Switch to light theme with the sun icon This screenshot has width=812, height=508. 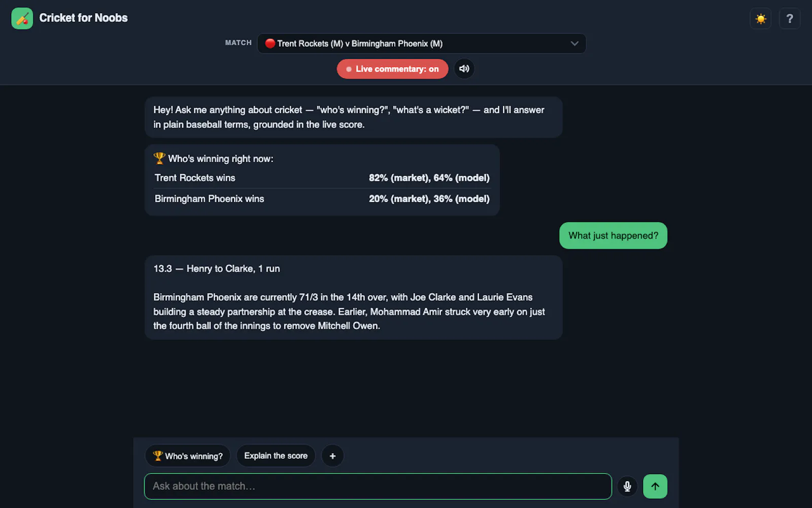point(760,19)
